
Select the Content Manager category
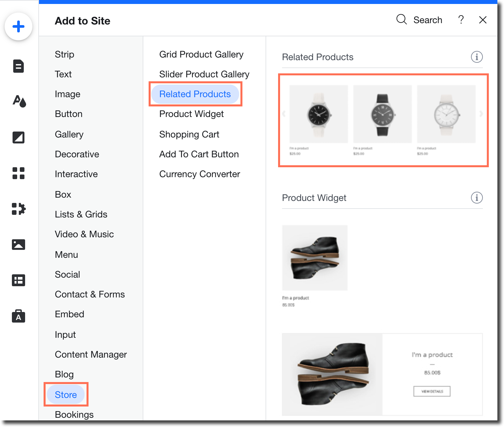pyautogui.click(x=91, y=355)
